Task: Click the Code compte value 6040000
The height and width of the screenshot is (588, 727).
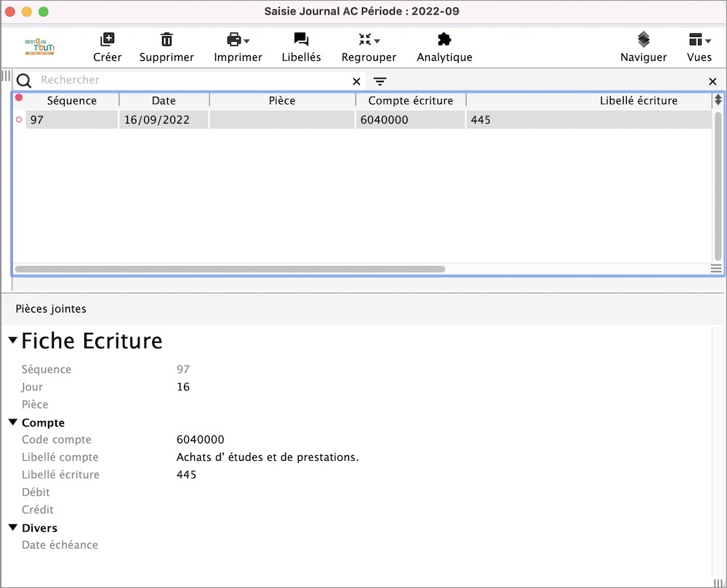Action: coord(201,439)
